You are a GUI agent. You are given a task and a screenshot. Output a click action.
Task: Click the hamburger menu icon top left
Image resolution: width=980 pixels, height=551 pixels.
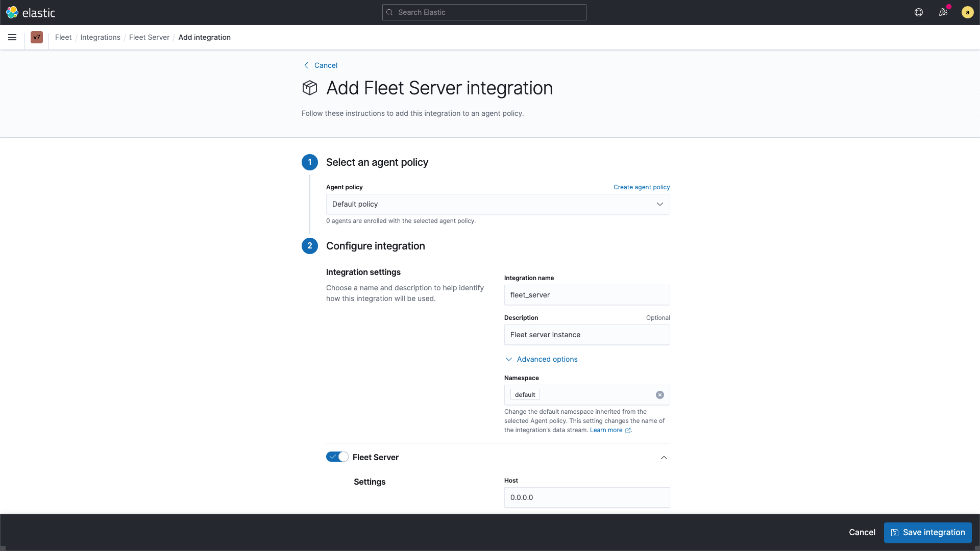click(x=12, y=37)
